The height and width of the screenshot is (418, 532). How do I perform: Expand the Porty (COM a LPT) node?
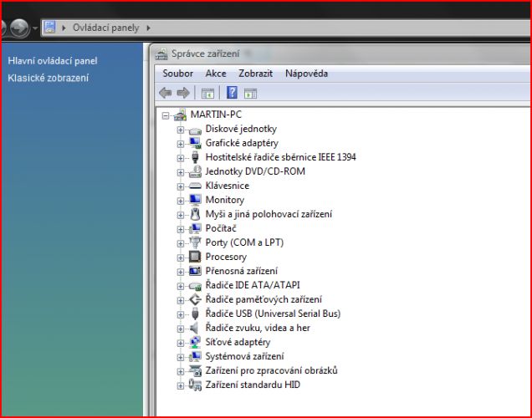(x=181, y=244)
